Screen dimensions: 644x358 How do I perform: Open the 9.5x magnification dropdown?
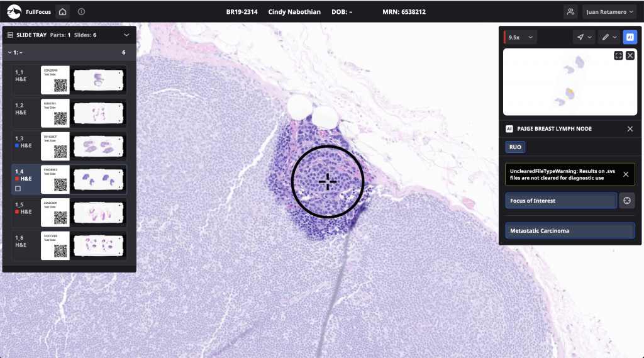[521, 37]
